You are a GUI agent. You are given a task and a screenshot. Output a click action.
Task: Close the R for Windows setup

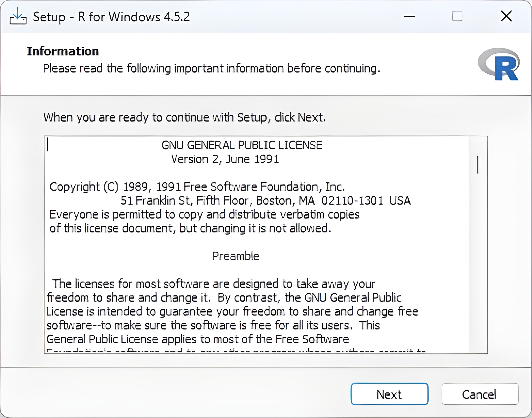click(506, 17)
